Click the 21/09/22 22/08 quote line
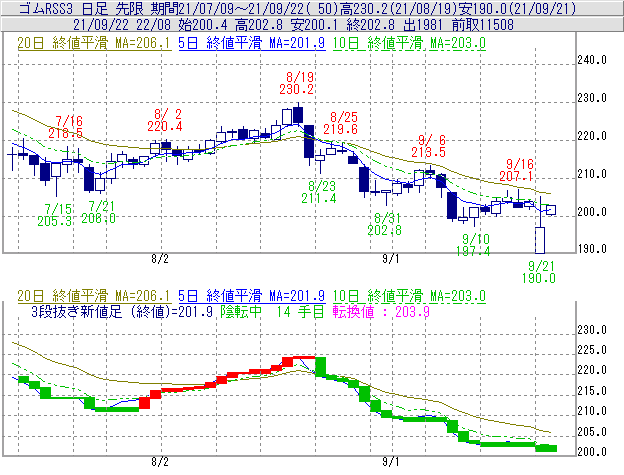 (x=293, y=25)
